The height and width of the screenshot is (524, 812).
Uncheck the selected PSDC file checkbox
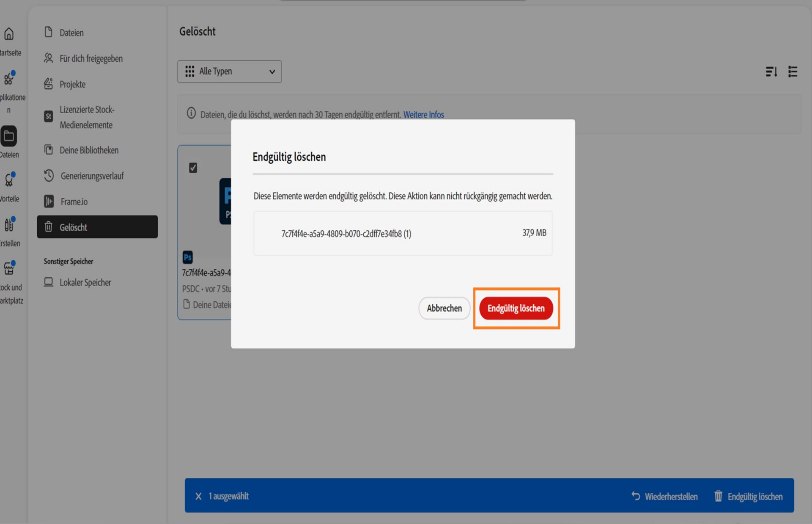193,168
